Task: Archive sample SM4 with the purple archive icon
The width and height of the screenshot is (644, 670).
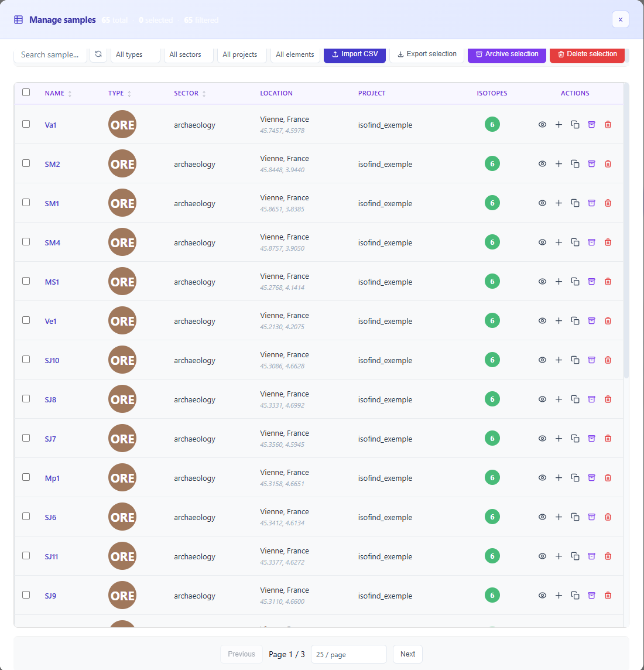Action: click(x=591, y=242)
